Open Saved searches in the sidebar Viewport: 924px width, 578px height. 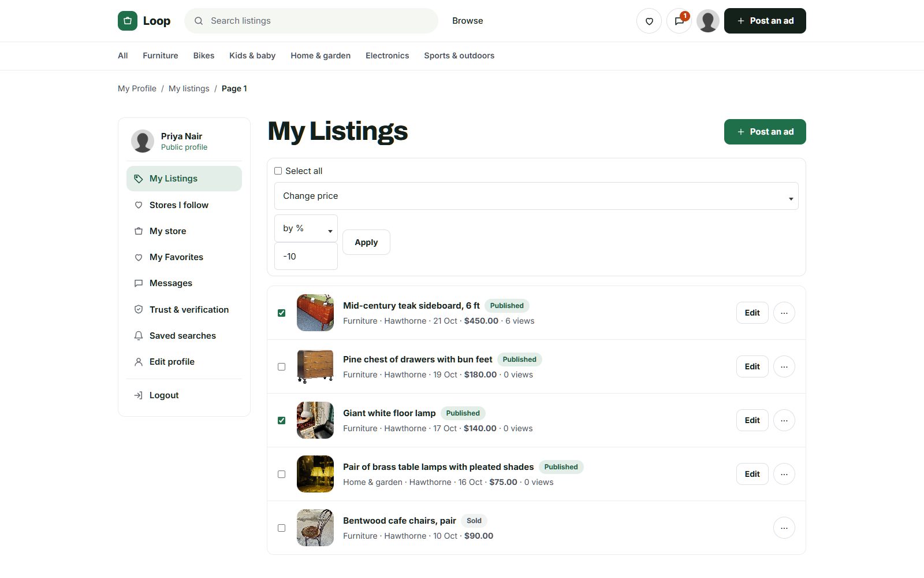click(184, 336)
